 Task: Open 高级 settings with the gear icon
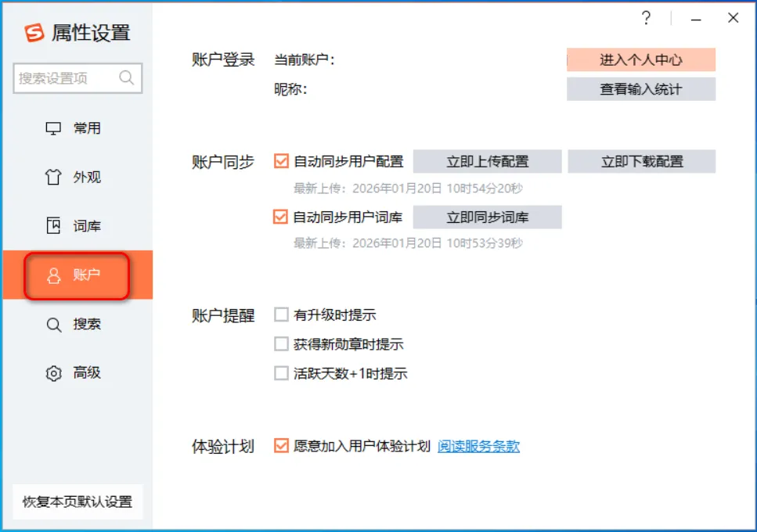(74, 373)
